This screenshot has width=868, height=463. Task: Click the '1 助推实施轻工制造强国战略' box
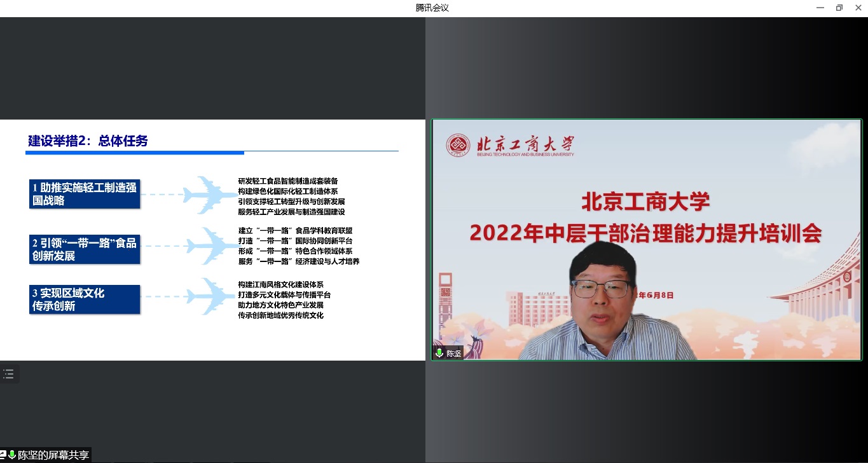click(85, 194)
